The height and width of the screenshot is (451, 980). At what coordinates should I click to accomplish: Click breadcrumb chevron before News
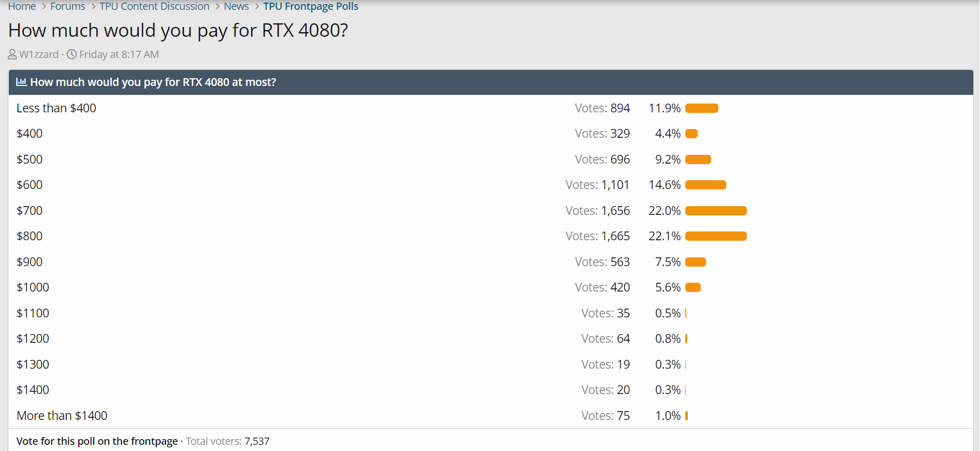[218, 7]
